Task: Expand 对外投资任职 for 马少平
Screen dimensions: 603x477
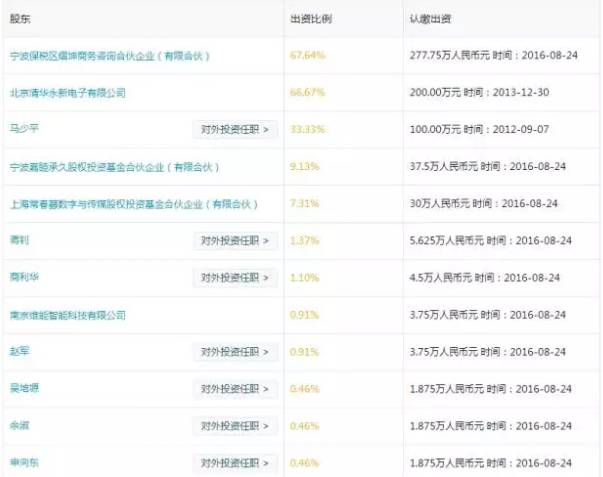Action: pos(235,129)
